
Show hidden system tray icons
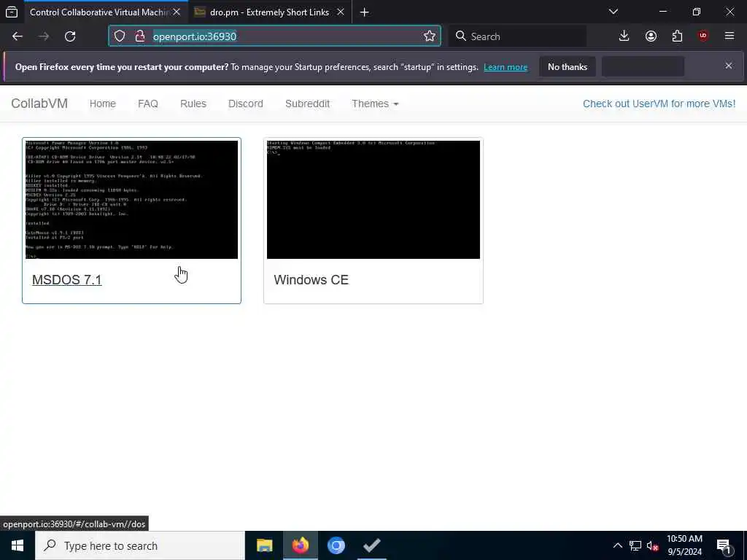(617, 545)
